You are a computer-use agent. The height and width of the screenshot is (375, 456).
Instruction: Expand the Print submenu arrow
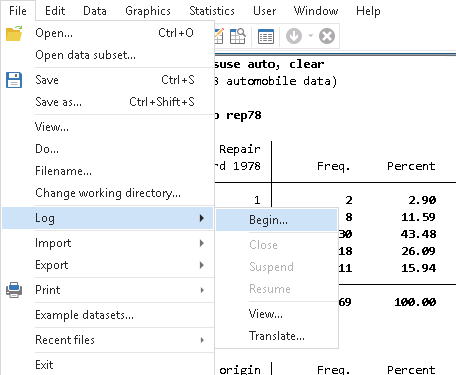pos(202,290)
